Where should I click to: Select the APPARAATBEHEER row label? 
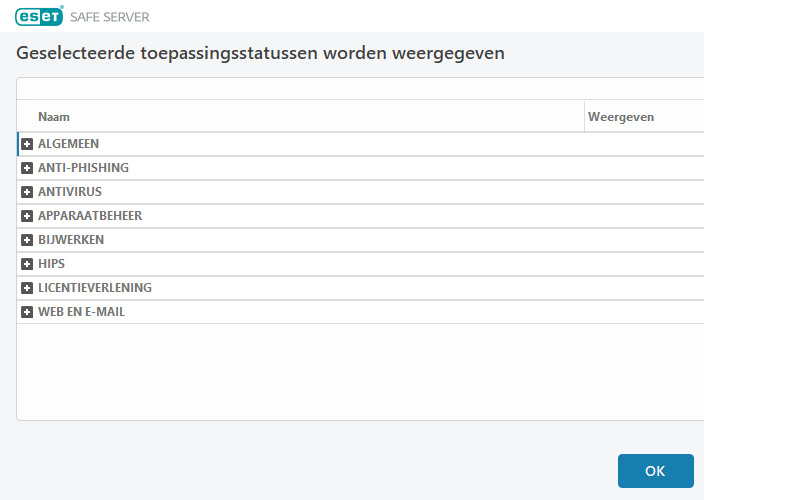[90, 216]
